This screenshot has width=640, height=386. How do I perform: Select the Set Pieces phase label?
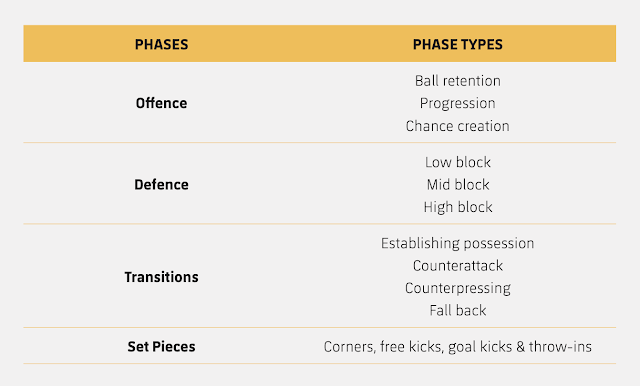(162, 346)
